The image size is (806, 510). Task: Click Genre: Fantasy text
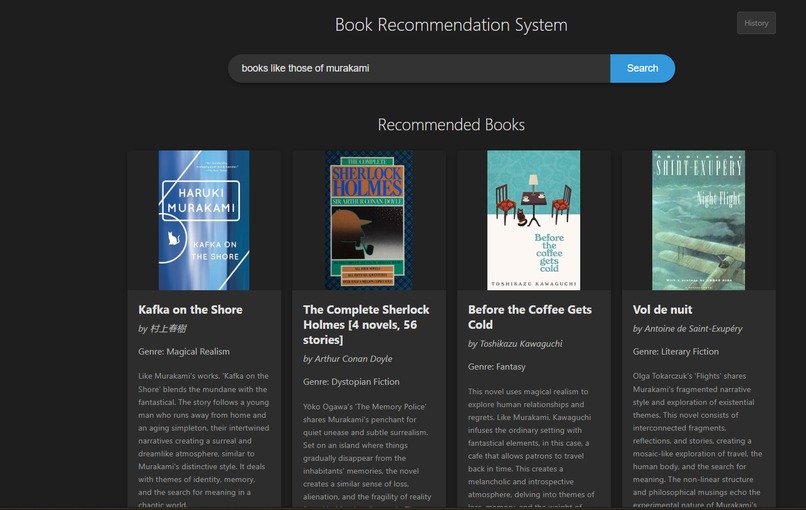[497, 367]
